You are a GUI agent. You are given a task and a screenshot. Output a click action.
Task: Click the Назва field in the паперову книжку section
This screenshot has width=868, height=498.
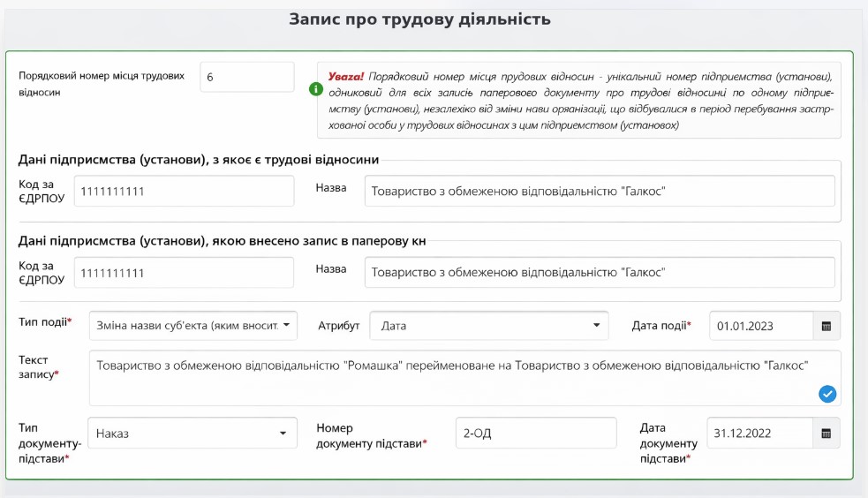(599, 273)
